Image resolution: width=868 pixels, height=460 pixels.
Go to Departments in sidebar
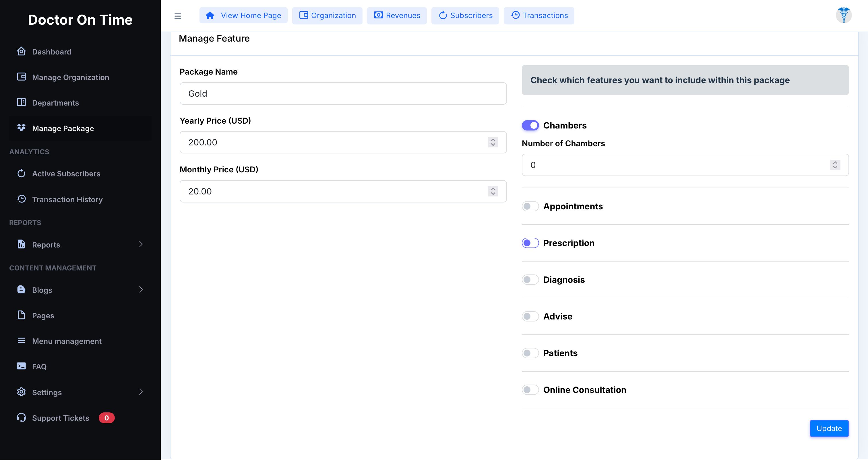tap(80, 103)
